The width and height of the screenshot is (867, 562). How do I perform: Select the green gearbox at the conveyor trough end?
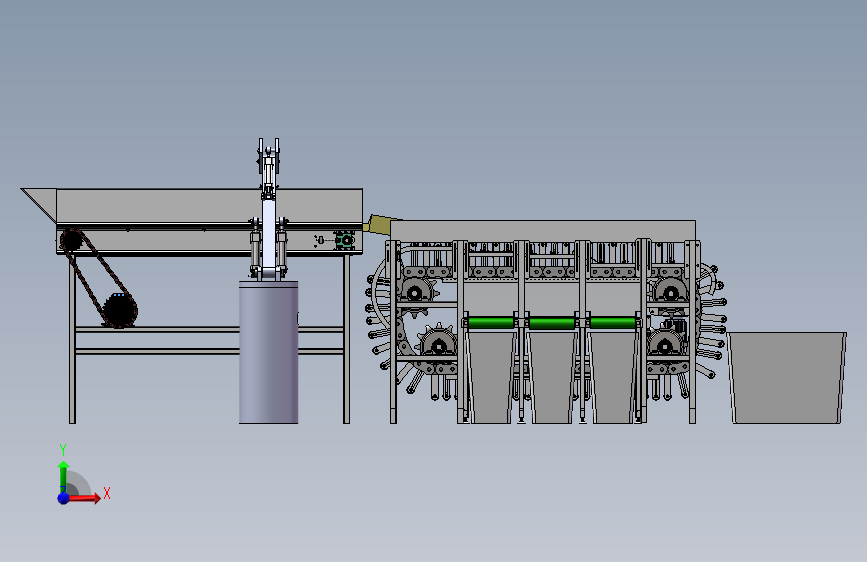344,241
